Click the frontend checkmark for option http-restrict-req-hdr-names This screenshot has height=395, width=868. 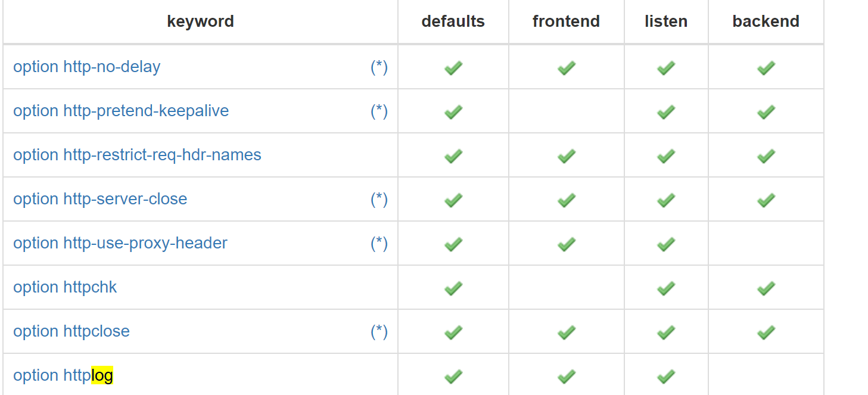pyautogui.click(x=567, y=156)
